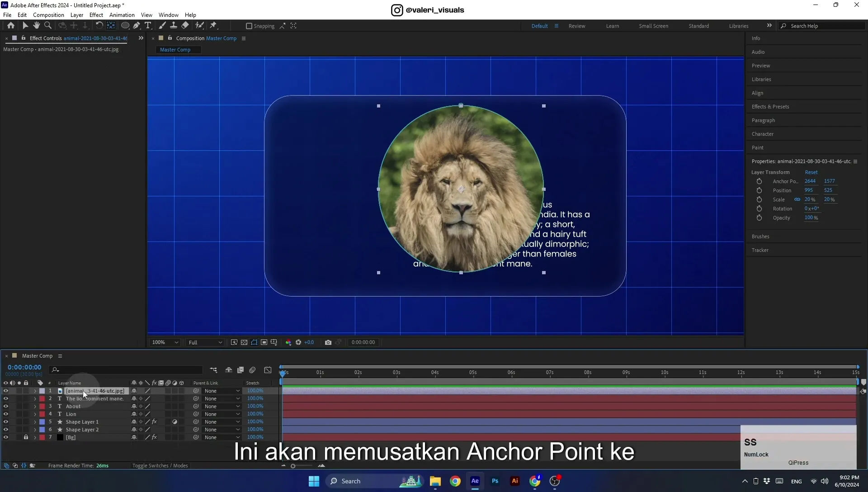
Task: Click Toggle Switches / Modes button
Action: [160, 465]
